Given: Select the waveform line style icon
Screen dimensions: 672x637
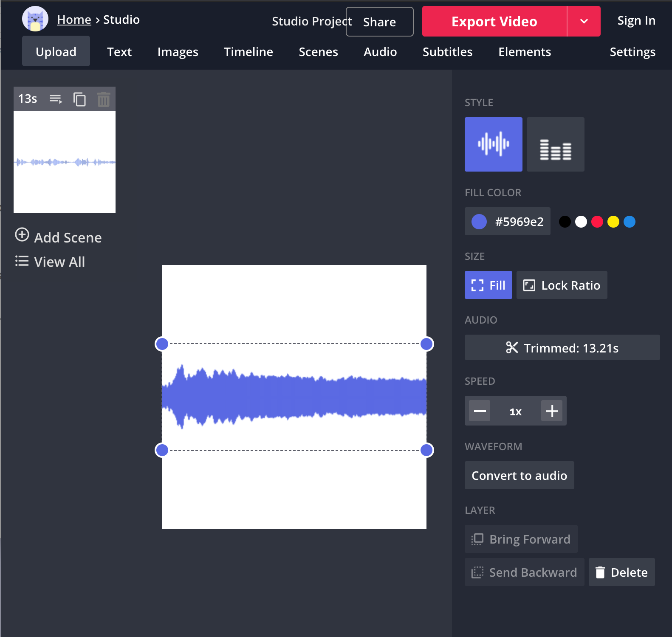Looking at the screenshot, I should coord(493,144).
